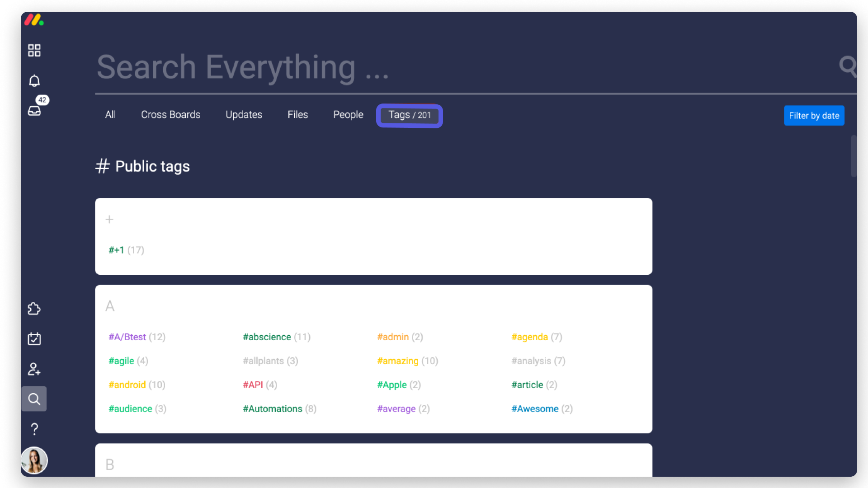Viewport: 868px width, 488px height.
Task: Switch to the Cross Boards tab
Action: [170, 115]
